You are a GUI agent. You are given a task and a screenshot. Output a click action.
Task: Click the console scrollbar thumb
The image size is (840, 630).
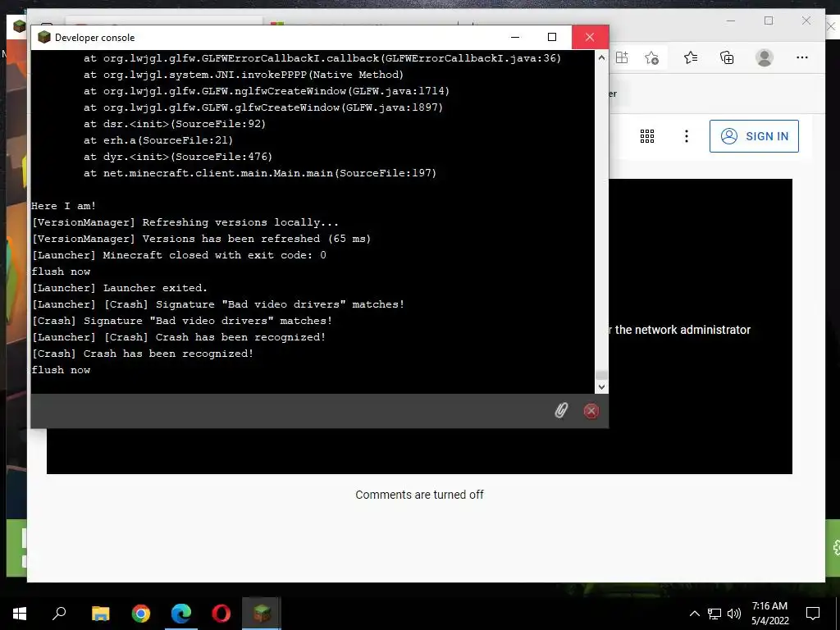[601, 374]
